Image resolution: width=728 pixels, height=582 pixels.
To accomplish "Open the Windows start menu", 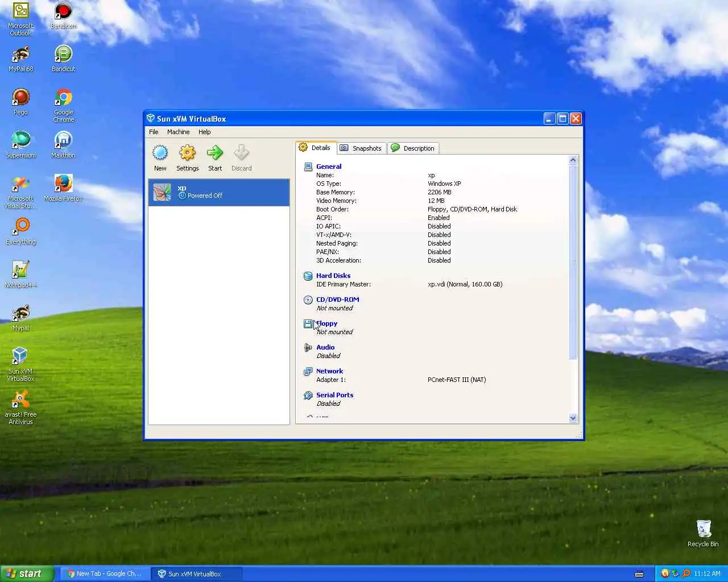I will 27,573.
